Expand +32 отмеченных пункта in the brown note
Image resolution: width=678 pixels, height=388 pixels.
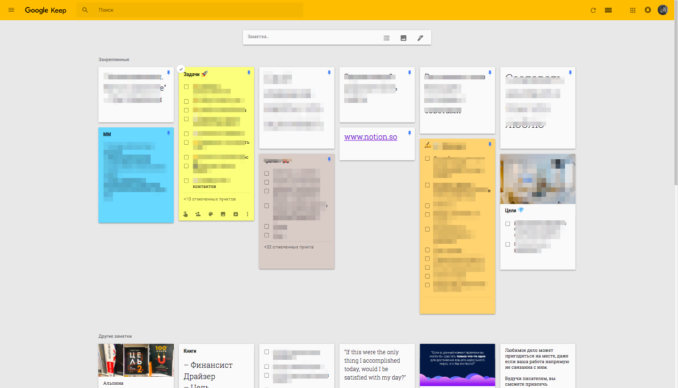[289, 247]
